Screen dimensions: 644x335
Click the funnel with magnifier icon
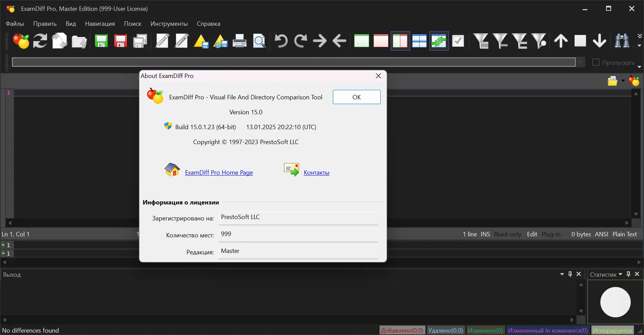[539, 41]
